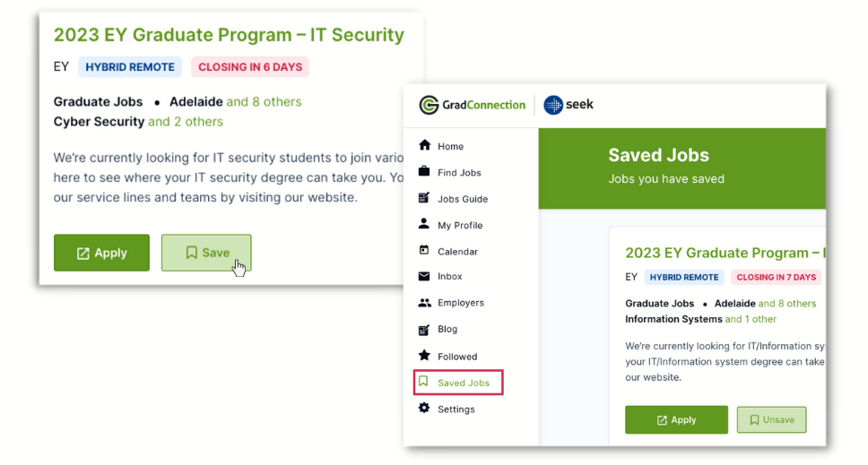The image size is (868, 465).
Task: Unsave the saved EY graduate job
Action: coord(771,419)
